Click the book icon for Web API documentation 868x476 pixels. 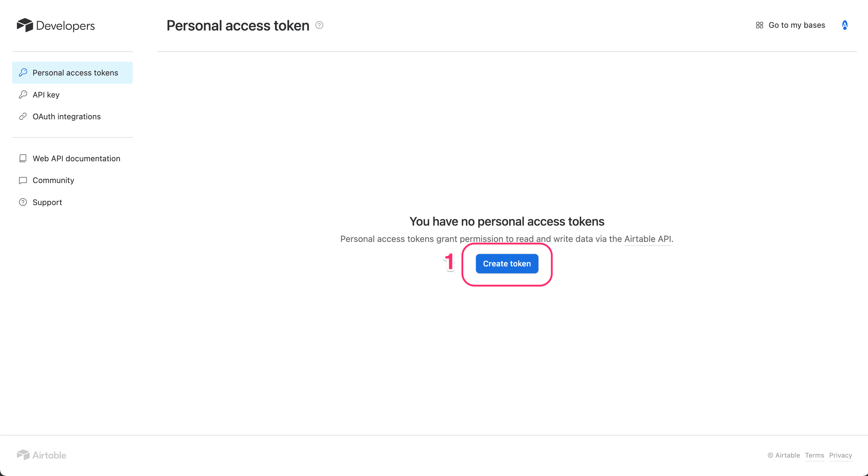click(23, 159)
